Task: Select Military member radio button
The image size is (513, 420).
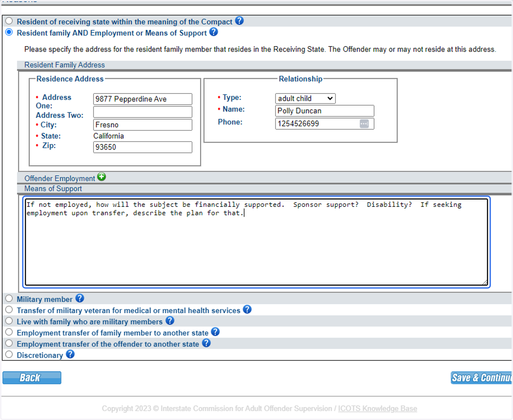Action: (x=9, y=299)
